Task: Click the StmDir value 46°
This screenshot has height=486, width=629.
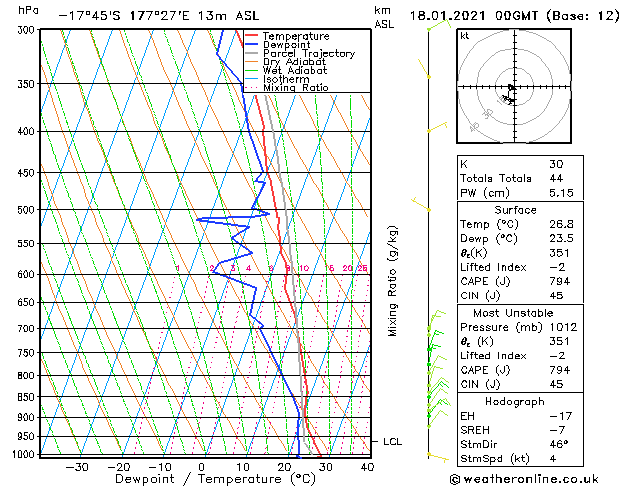Action: coord(559,445)
